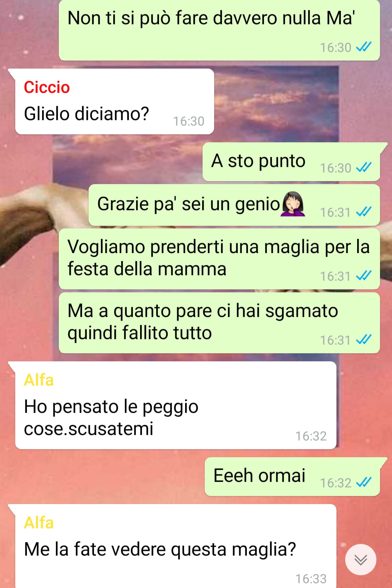Open Alfa's name above 'Me la fate vedere'
The height and width of the screenshot is (588, 392).
point(39,523)
